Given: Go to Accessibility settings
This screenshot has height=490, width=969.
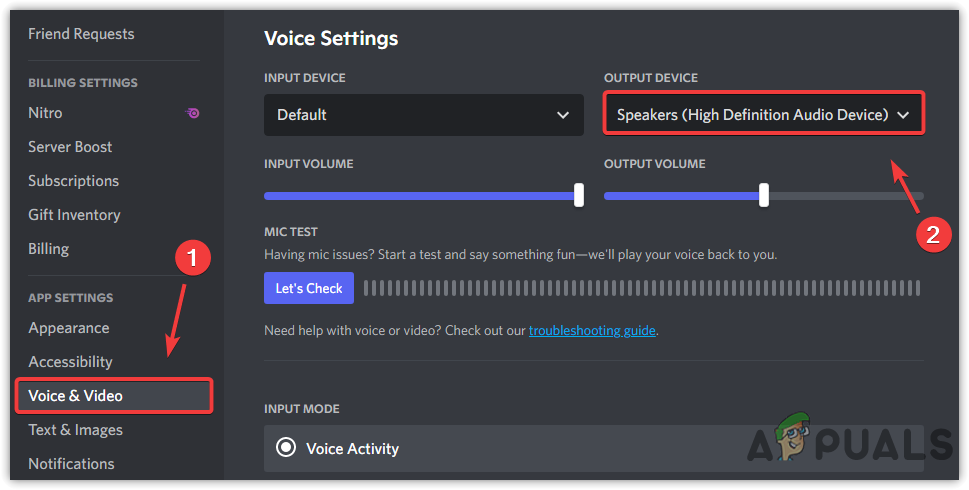Looking at the screenshot, I should tap(70, 362).
